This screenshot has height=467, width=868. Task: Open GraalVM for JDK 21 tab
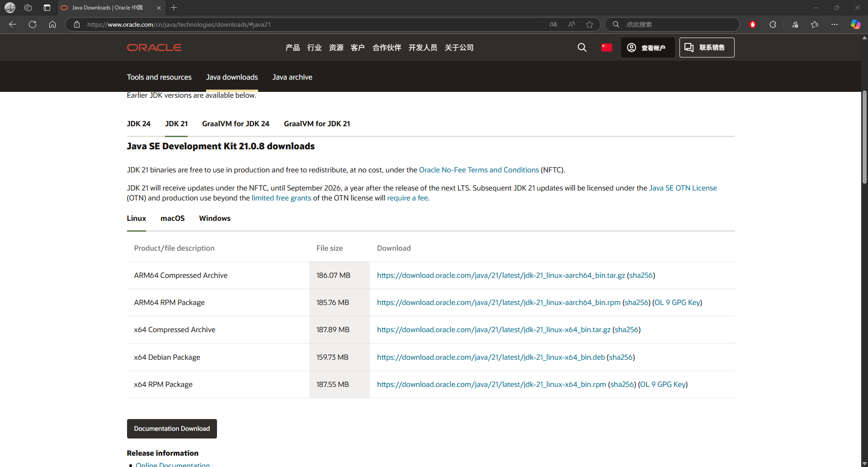pos(317,124)
